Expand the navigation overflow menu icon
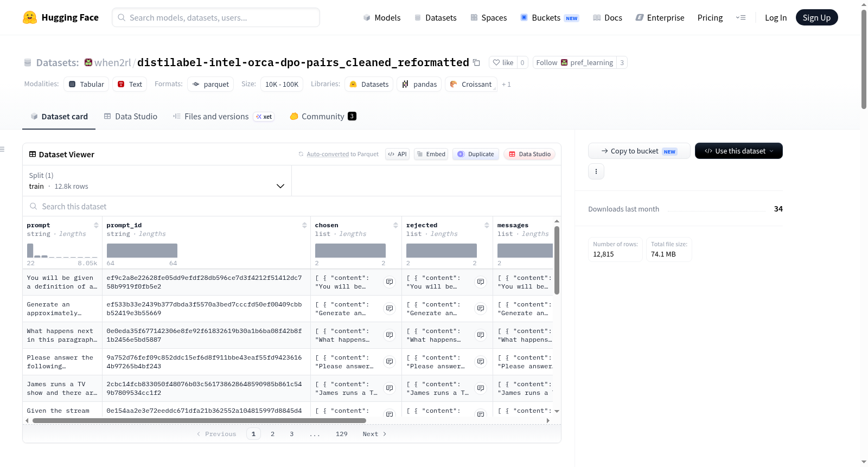The height and width of the screenshot is (467, 868). click(741, 18)
